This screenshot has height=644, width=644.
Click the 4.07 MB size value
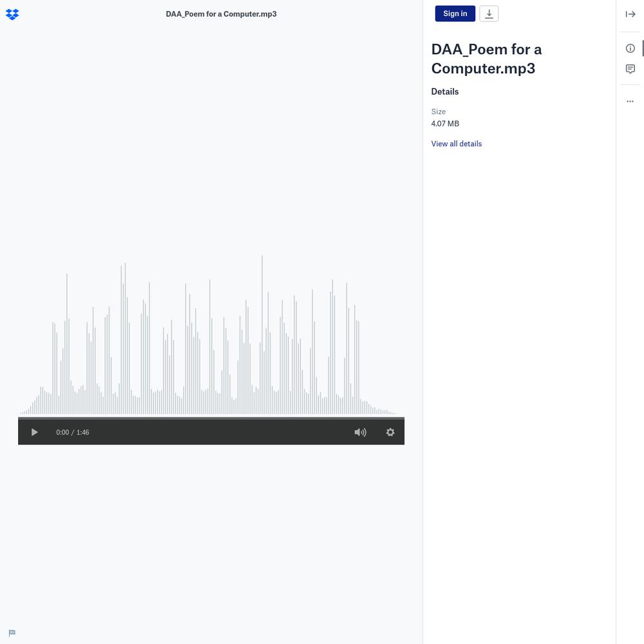pos(445,124)
